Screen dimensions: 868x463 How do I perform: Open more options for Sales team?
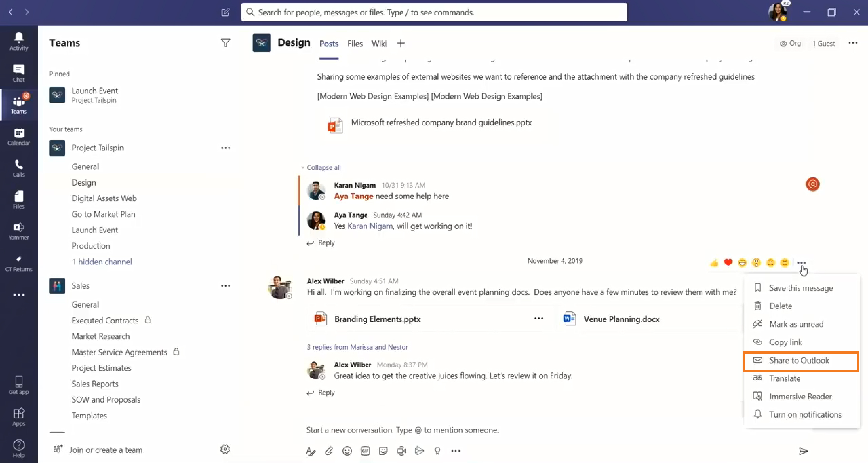click(x=225, y=286)
